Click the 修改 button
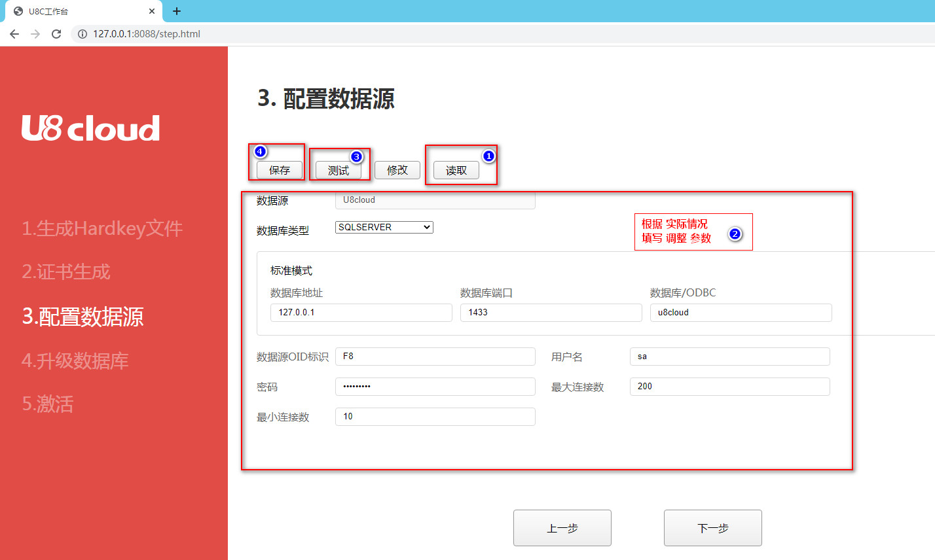935x560 pixels. [397, 170]
